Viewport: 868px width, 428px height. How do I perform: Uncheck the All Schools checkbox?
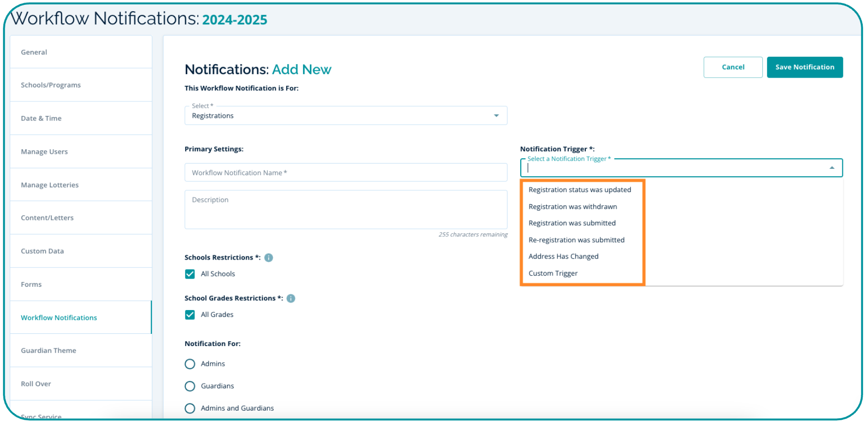[190, 274]
